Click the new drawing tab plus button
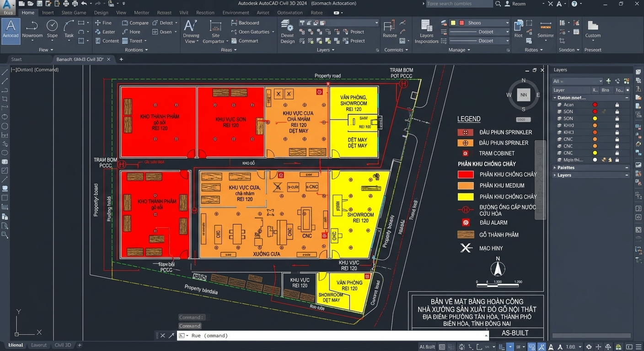This screenshot has height=351, width=644. click(121, 59)
